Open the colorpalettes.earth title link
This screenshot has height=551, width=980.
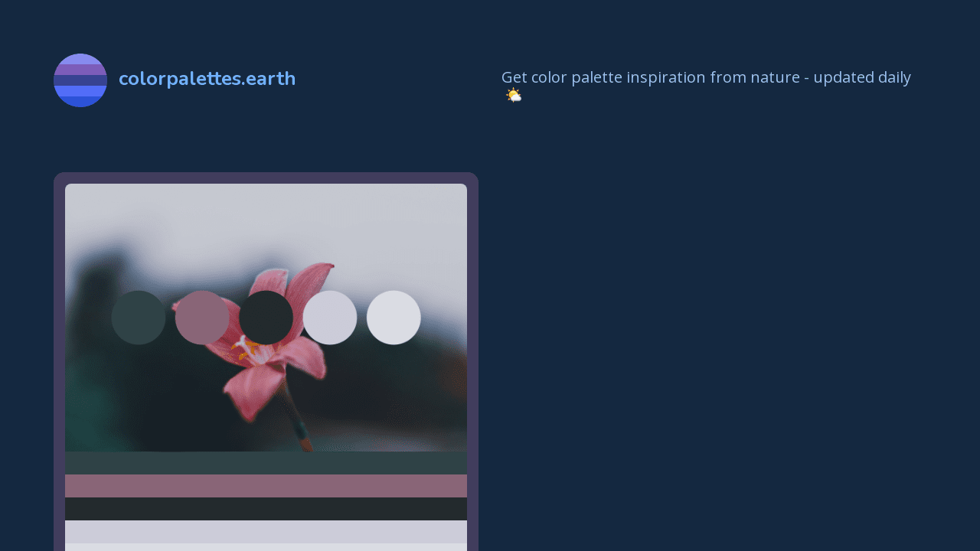coord(207,79)
